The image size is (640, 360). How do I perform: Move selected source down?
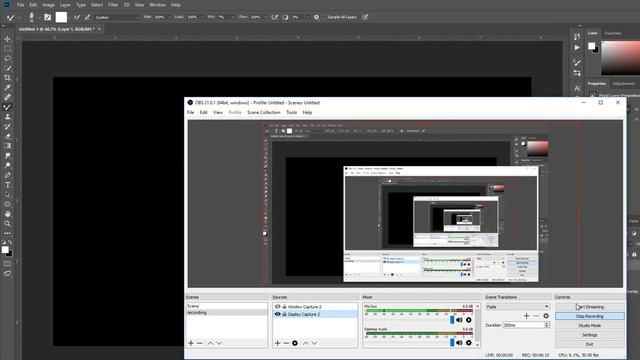(314, 343)
